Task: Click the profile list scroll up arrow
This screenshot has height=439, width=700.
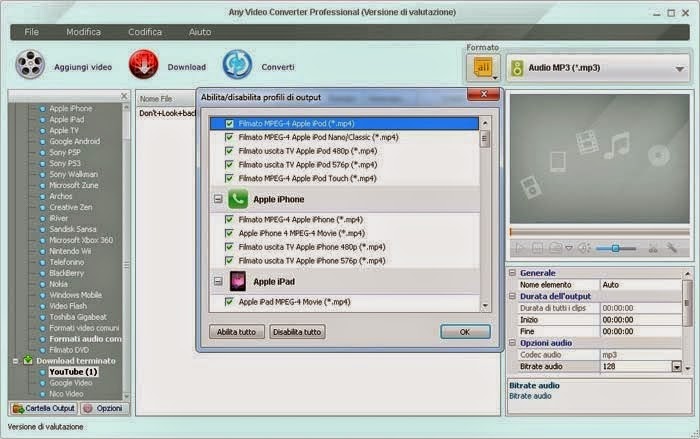Action: click(485, 123)
